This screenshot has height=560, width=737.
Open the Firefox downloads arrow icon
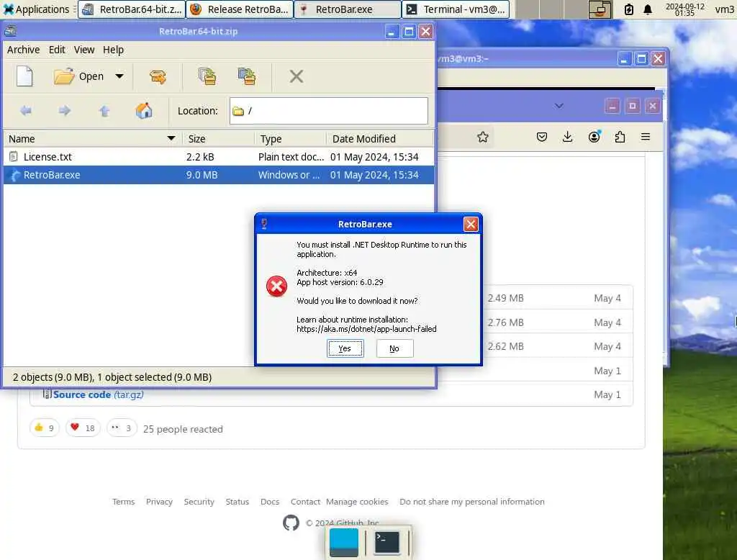(x=567, y=137)
